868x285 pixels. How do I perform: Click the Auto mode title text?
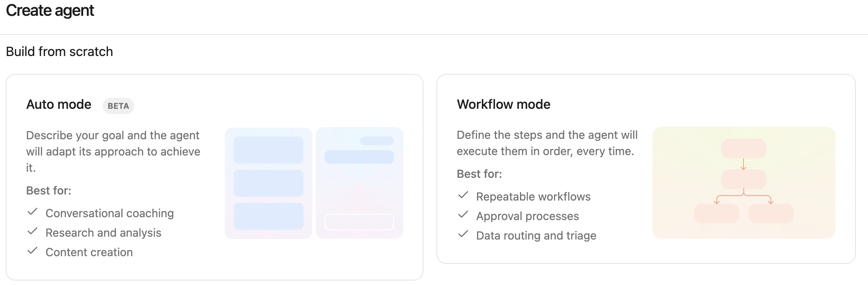point(58,105)
